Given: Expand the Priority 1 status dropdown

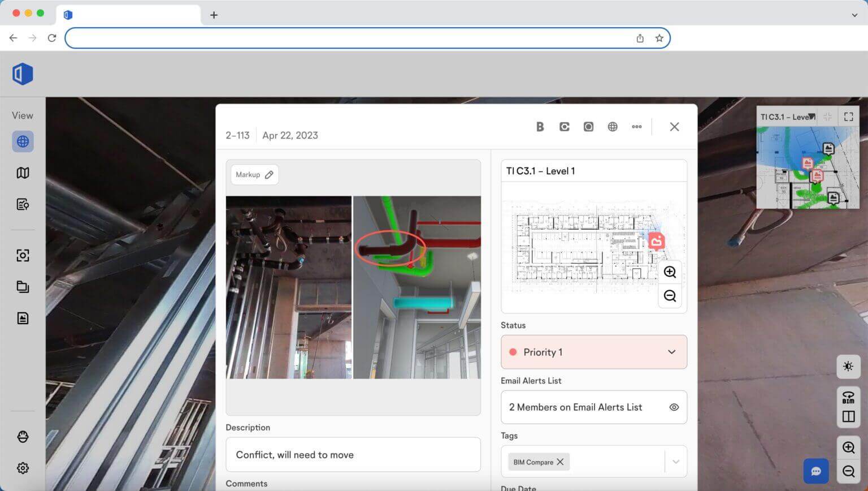Looking at the screenshot, I should 671,352.
